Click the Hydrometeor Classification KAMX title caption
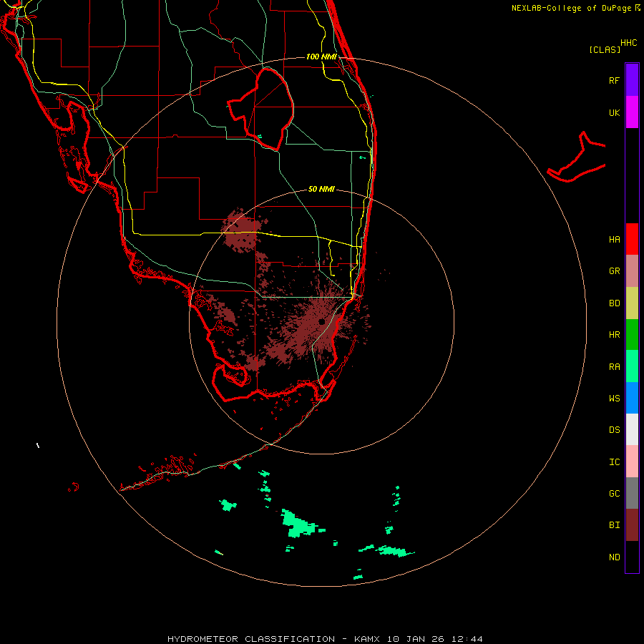 click(x=325, y=639)
